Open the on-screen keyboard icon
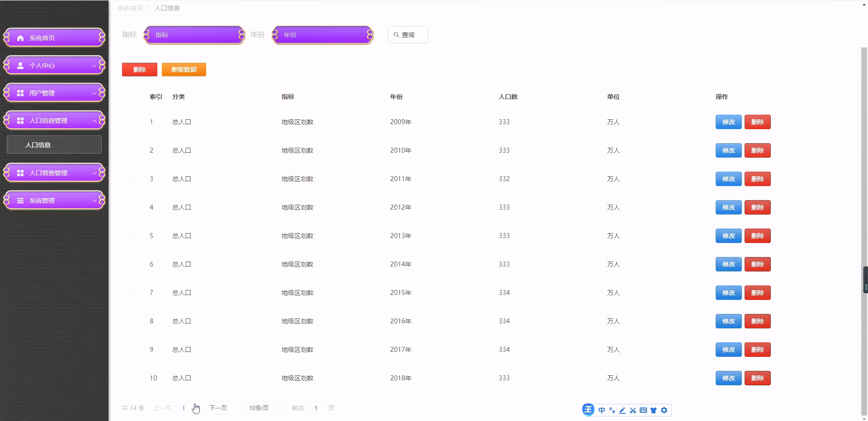 (x=643, y=410)
